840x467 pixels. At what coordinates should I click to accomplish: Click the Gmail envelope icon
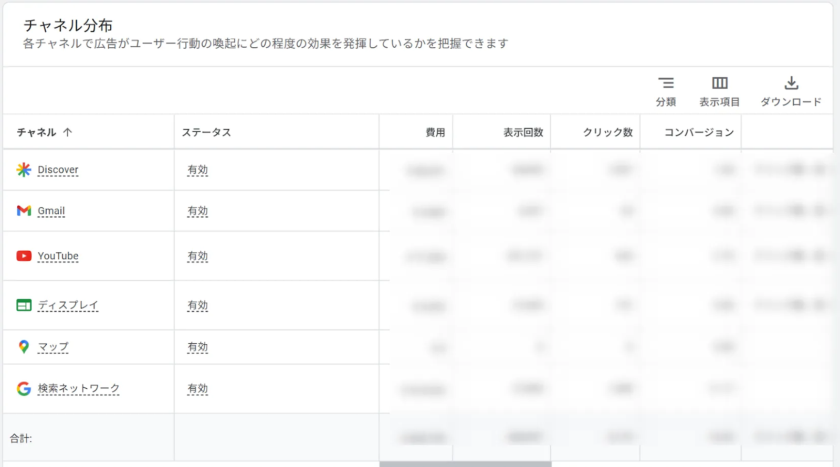tap(24, 211)
